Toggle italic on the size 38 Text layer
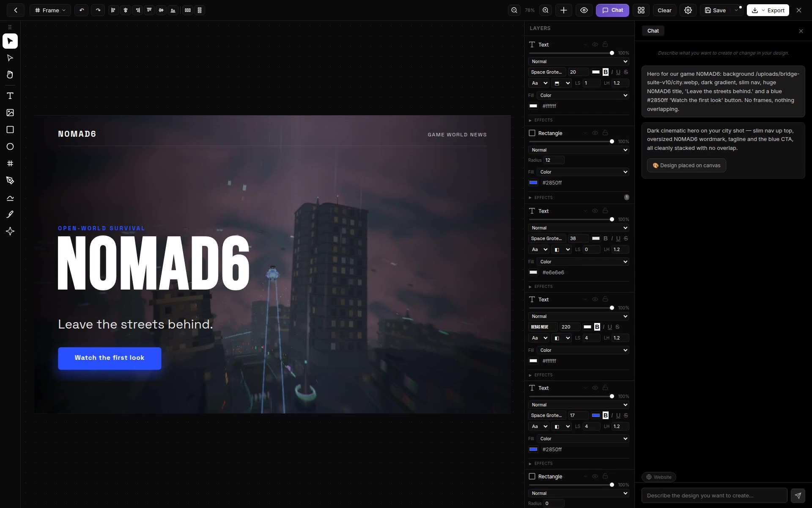Screen dimensions: 812x508 (612, 238)
